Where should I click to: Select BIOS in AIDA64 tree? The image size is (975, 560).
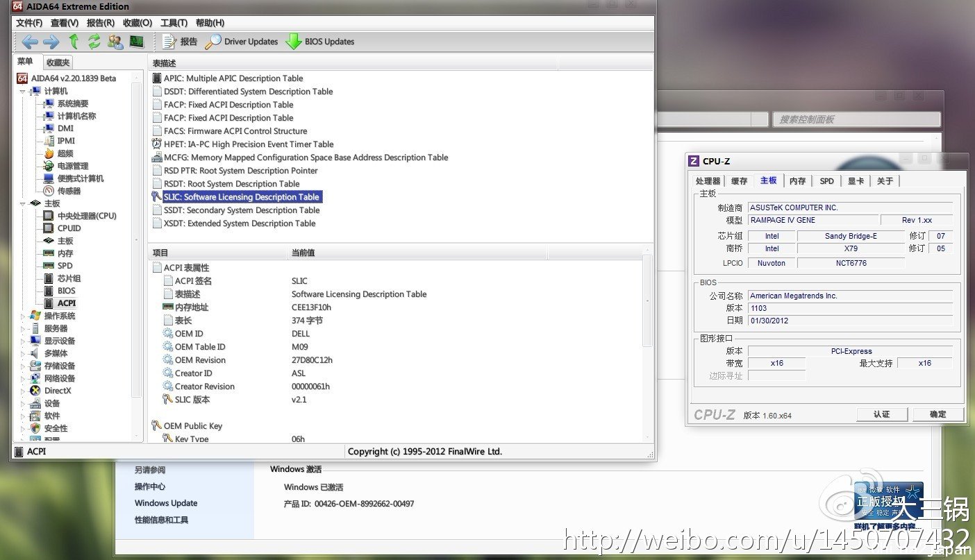pos(67,291)
